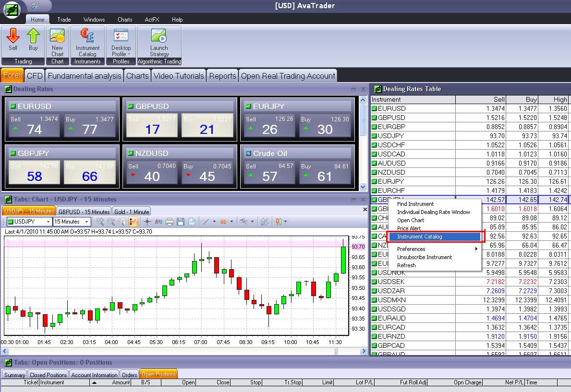Open the Trade ribbon tab

[x=64, y=19]
